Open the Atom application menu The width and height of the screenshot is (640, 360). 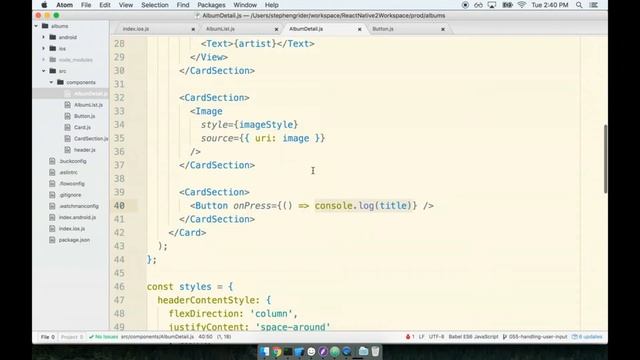pos(64,5)
